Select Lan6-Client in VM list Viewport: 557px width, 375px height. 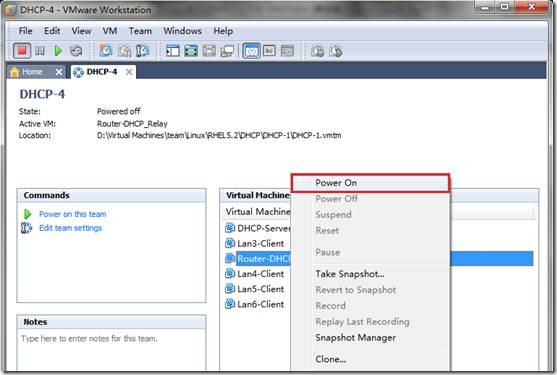[260, 304]
